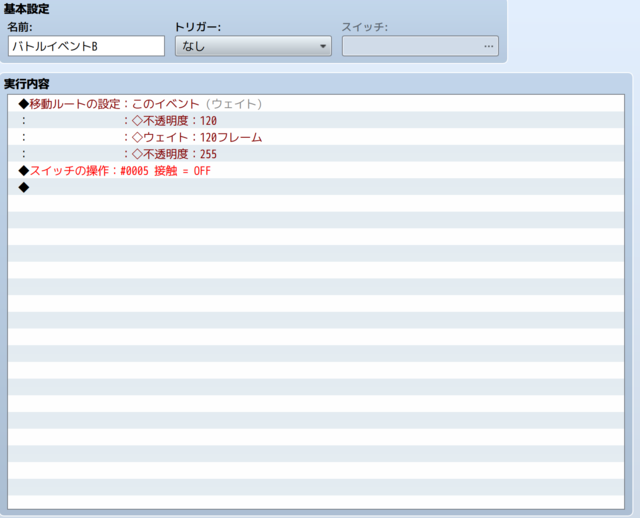The height and width of the screenshot is (518, 640).
Task: Click the 名前 input field containing バトルイベントB
Action: point(86,46)
